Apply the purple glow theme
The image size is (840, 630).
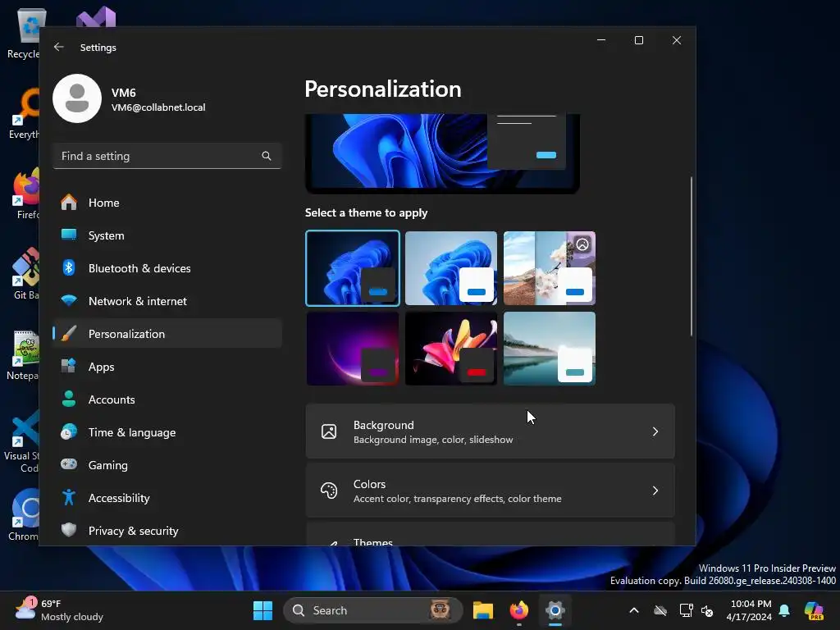tap(353, 348)
